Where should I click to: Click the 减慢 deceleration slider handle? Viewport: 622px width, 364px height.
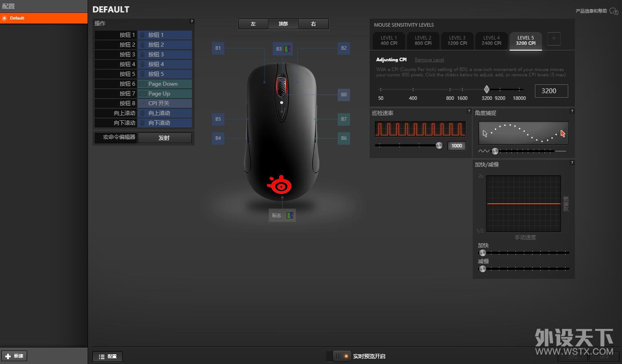click(482, 269)
